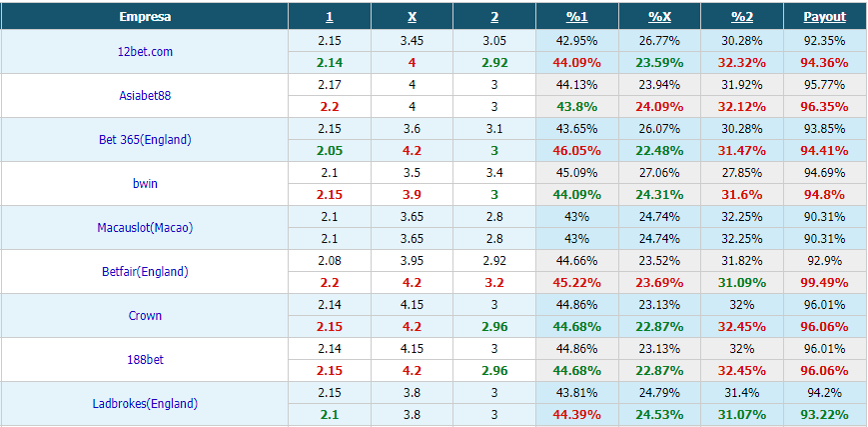Click the %2 column header
This screenshot has height=427, width=868.
click(742, 17)
